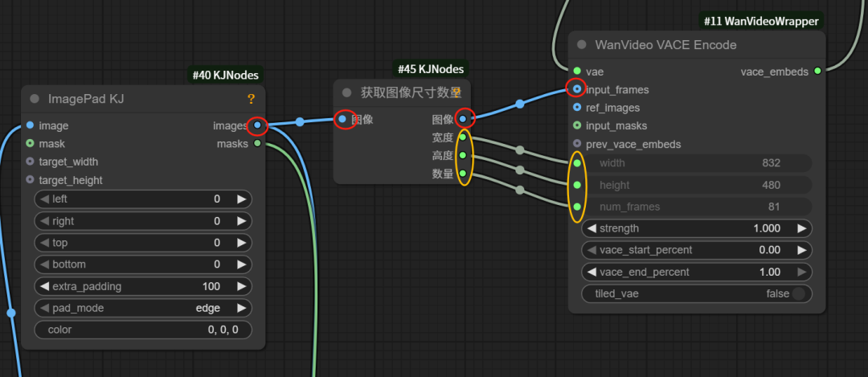Click the 获取图像尺寸数量 node title
868x377 pixels.
(411, 92)
